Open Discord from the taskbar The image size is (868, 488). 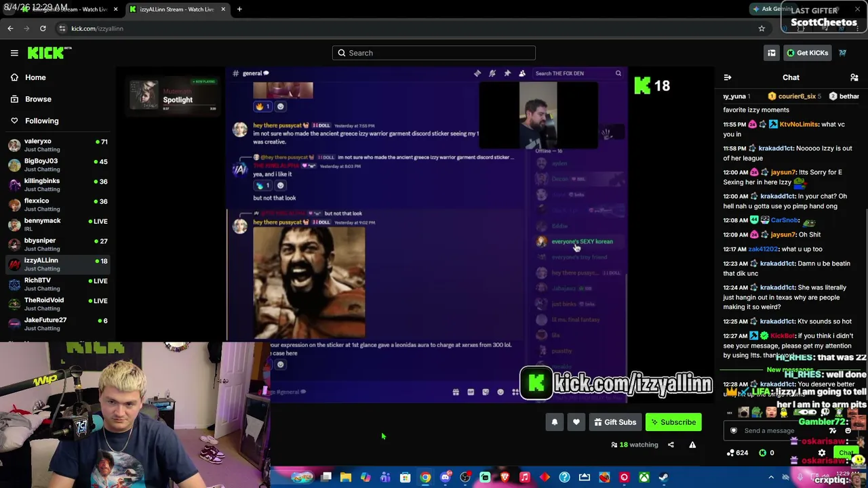point(446,478)
